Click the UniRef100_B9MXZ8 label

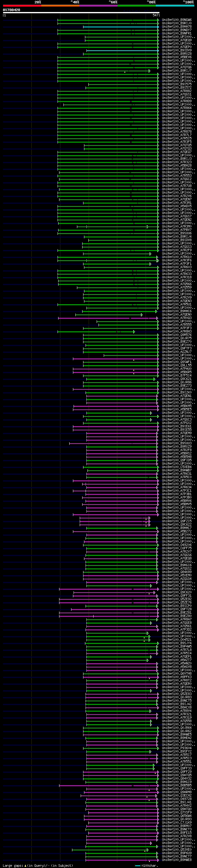(177, 54)
